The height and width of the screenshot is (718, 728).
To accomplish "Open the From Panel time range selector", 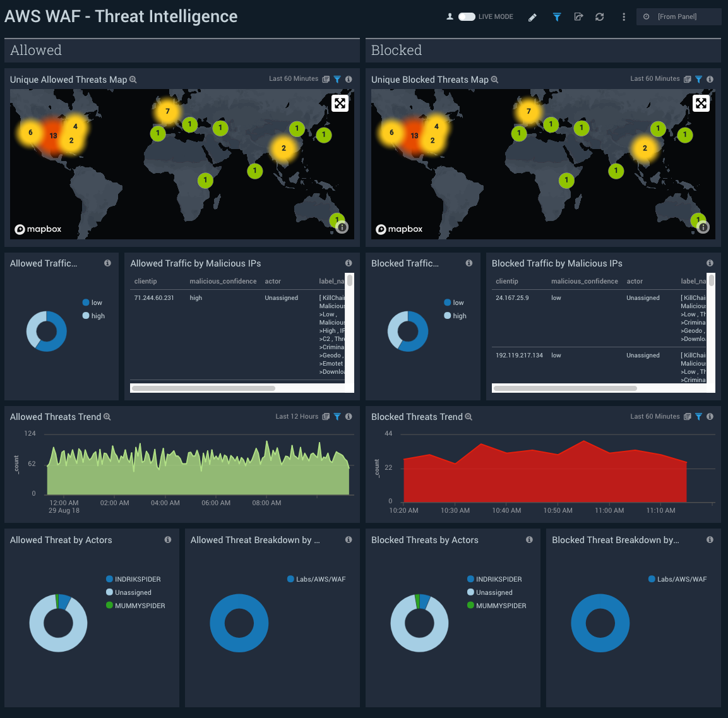I will click(x=678, y=17).
